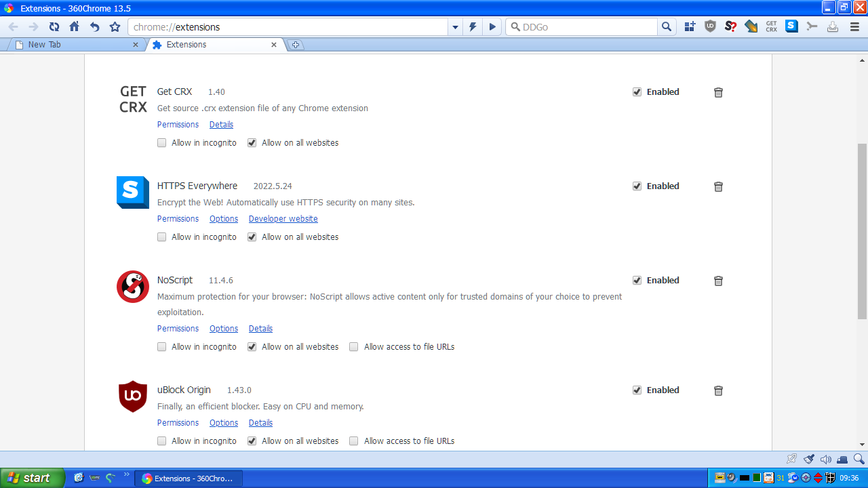Open the uBlock Origin toolbar icon

click(x=709, y=26)
